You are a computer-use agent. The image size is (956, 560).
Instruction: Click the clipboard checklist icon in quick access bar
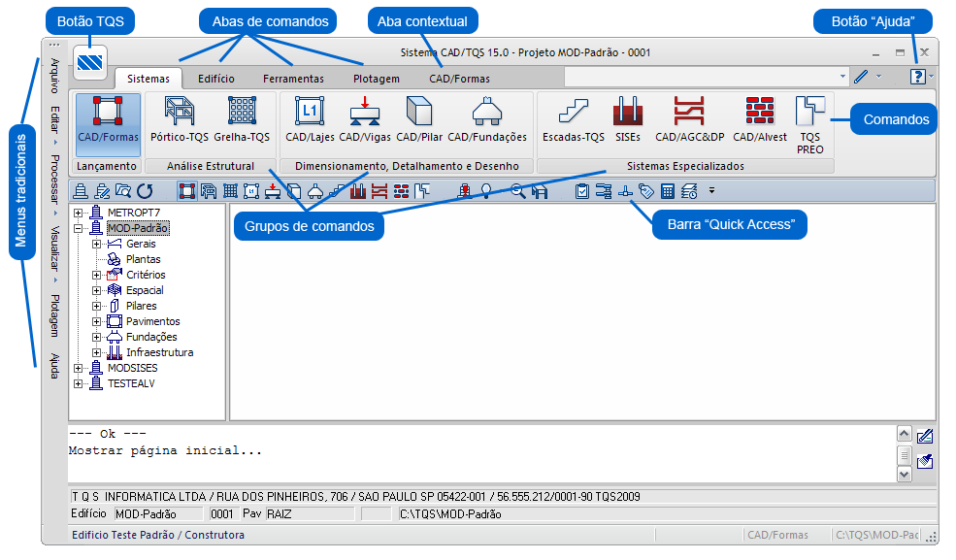[582, 192]
